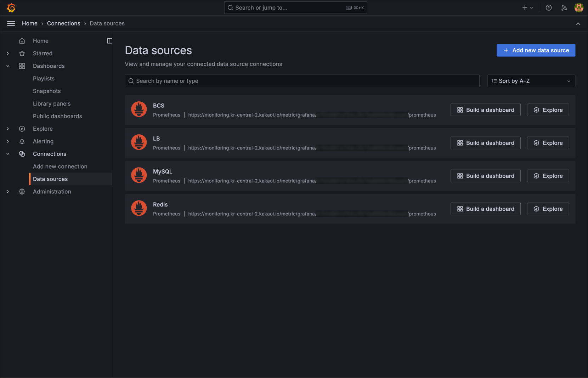This screenshot has width=588, height=378.
Task: Expand the Starred section
Action: [x=8, y=53]
